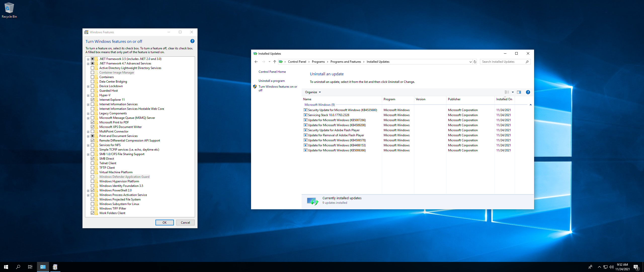The height and width of the screenshot is (272, 644).
Task: Open the address bar history dropdown
Action: [470, 62]
